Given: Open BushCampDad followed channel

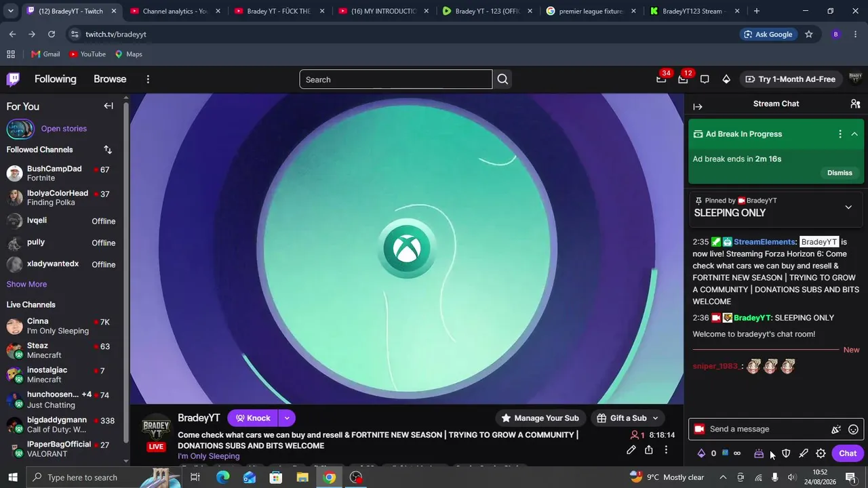Looking at the screenshot, I should (x=61, y=174).
